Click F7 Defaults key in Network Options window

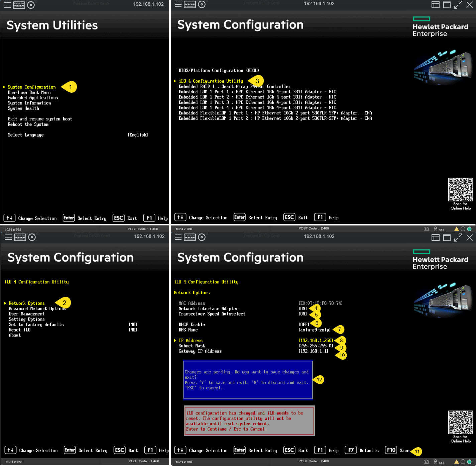click(351, 450)
